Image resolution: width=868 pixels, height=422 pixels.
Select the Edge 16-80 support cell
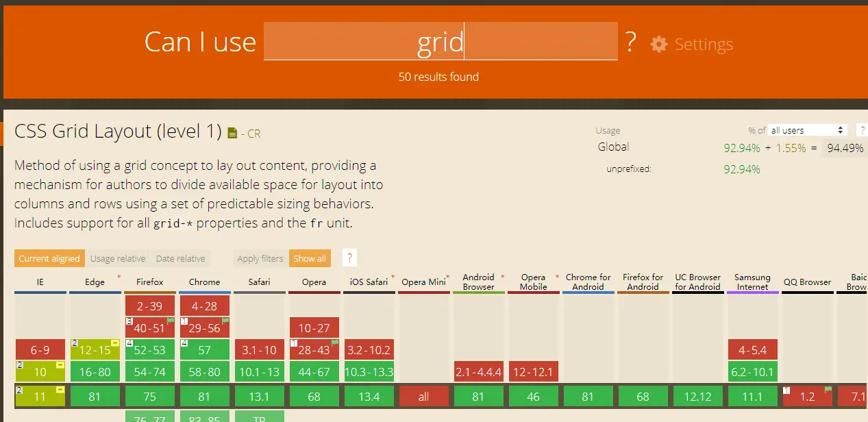(x=95, y=371)
